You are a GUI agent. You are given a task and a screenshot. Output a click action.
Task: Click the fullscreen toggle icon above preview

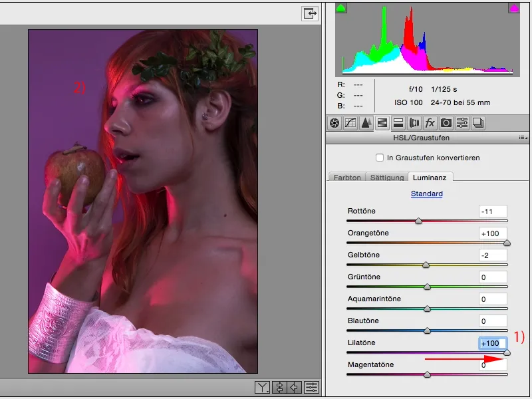[x=309, y=13]
